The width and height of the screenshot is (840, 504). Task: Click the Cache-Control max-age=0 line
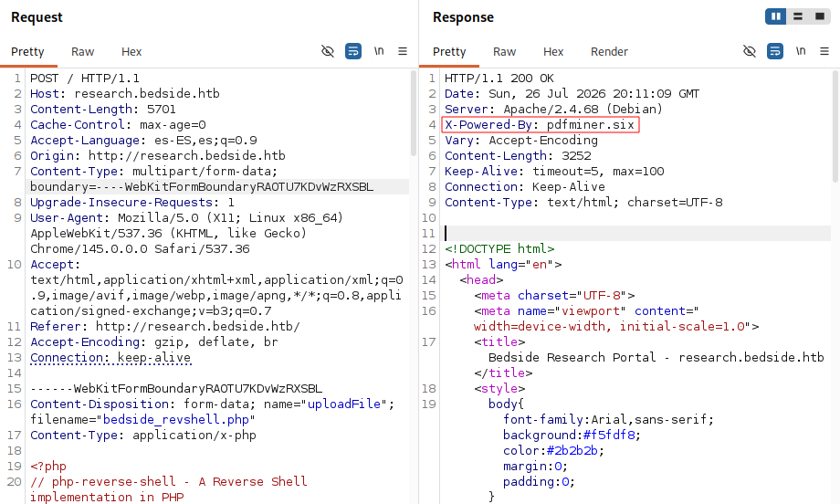tap(118, 125)
